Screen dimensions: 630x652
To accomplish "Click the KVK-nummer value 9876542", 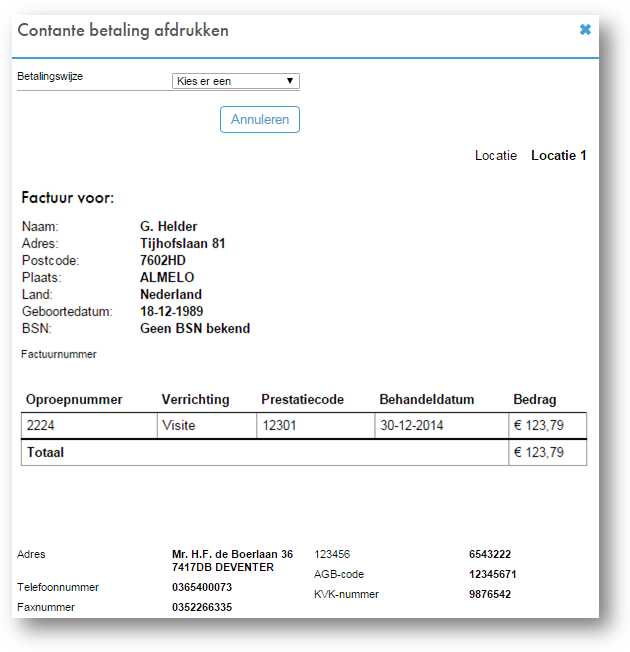I will tap(490, 594).
